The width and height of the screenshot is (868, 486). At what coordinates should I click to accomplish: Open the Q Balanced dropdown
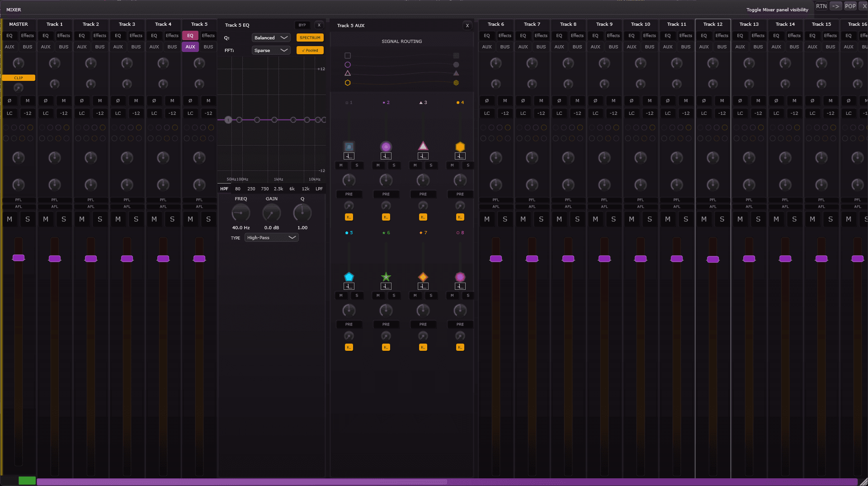point(271,38)
